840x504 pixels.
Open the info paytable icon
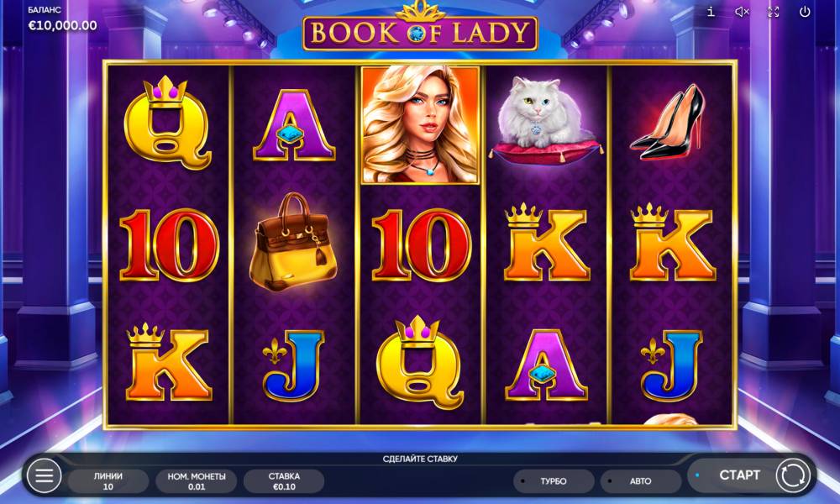click(x=711, y=12)
